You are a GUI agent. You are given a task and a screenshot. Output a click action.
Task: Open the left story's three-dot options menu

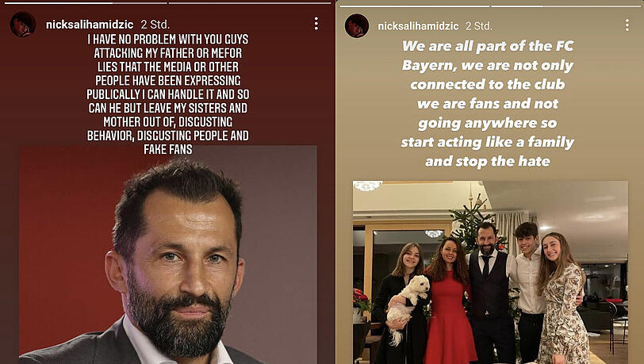316,24
